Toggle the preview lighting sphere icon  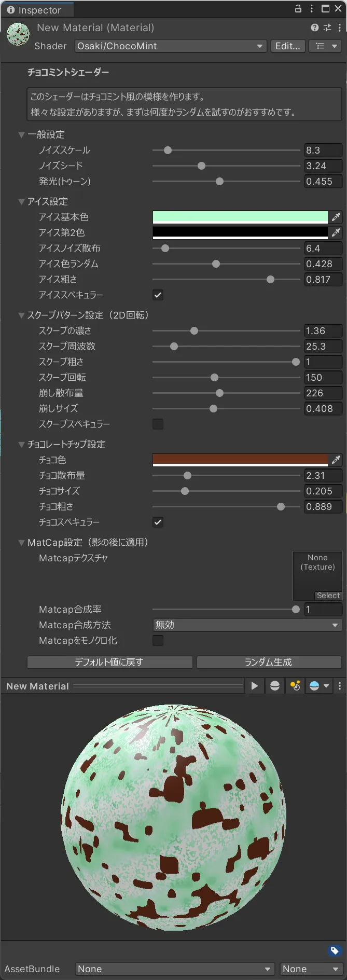point(274,686)
